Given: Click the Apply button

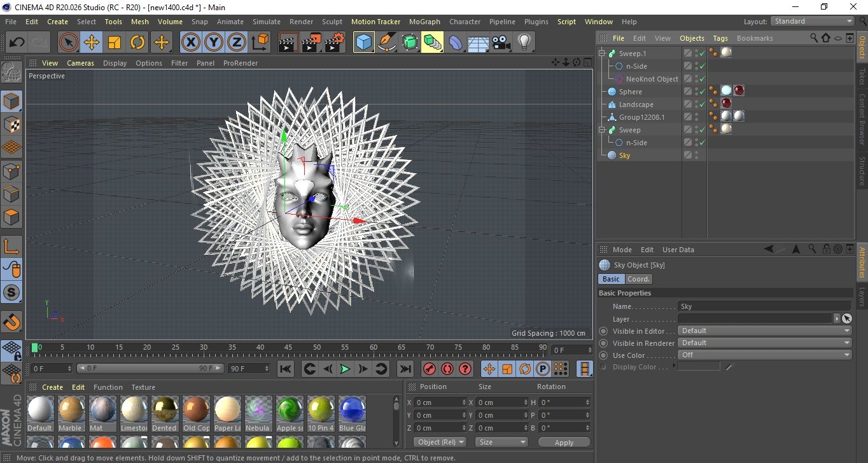Looking at the screenshot, I should (564, 442).
